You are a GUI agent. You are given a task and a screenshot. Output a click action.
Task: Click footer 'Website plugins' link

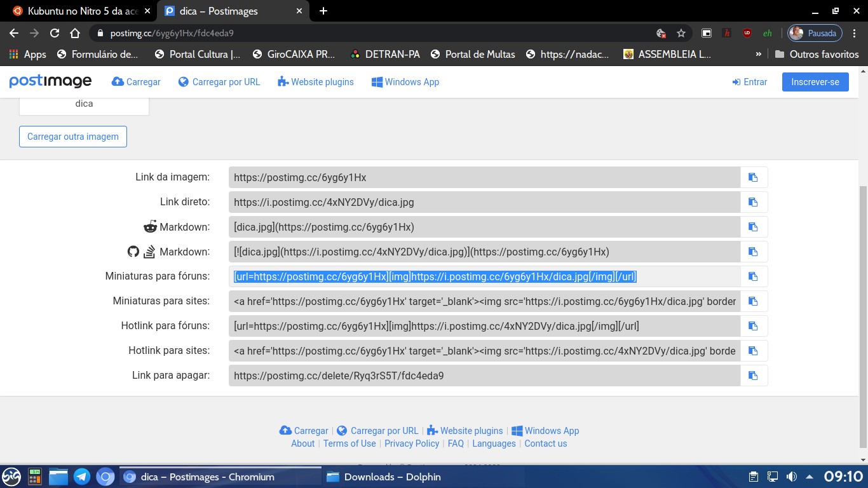[x=465, y=431]
